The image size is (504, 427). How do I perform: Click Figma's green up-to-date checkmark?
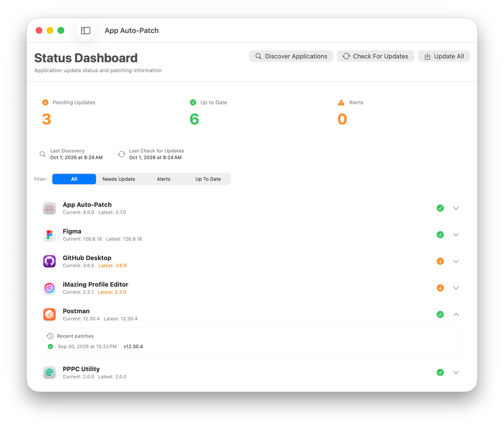(x=440, y=235)
